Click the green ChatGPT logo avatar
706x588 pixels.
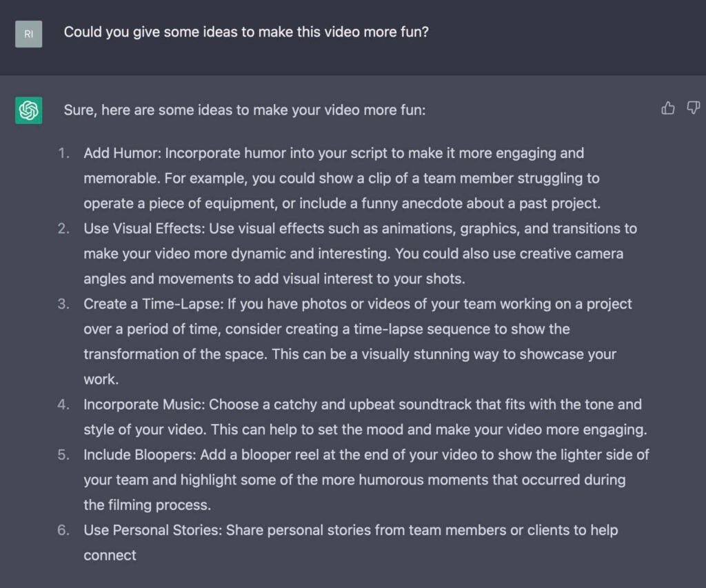[x=29, y=110]
